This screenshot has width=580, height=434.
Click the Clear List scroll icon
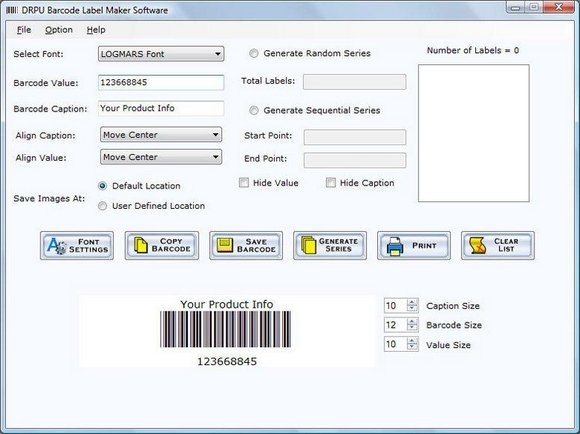tap(478, 246)
